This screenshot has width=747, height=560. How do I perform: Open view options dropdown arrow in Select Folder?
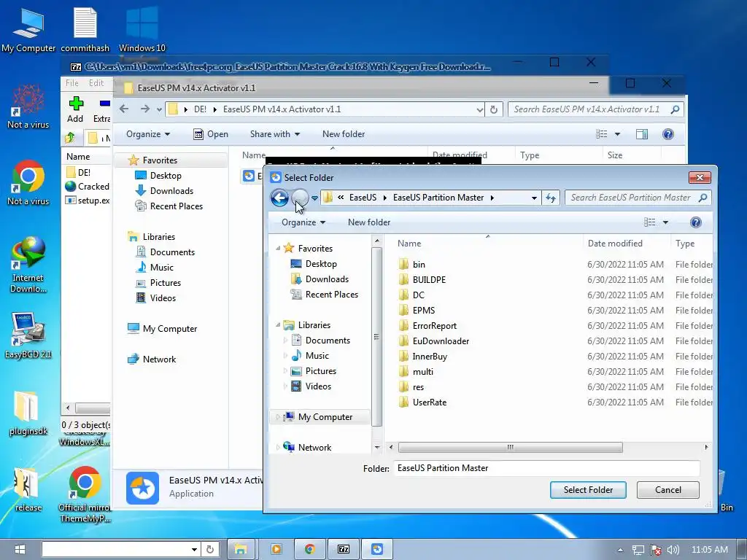665,222
